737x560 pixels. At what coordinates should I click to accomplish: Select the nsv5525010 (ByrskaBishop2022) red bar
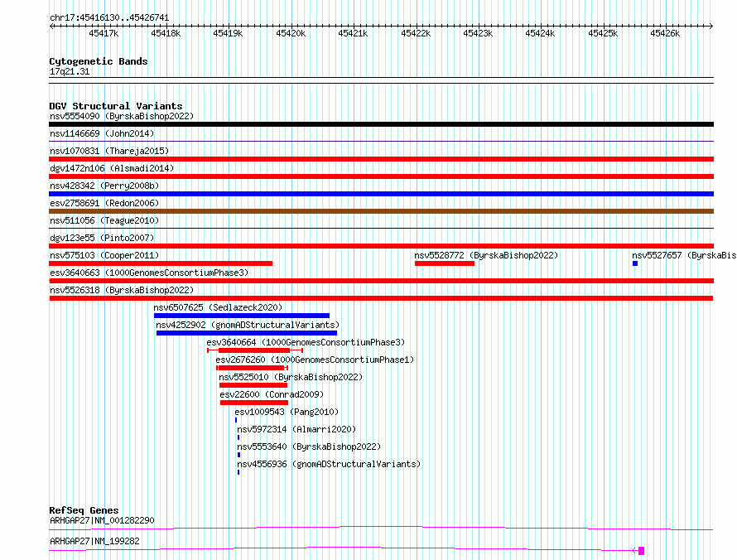click(253, 385)
